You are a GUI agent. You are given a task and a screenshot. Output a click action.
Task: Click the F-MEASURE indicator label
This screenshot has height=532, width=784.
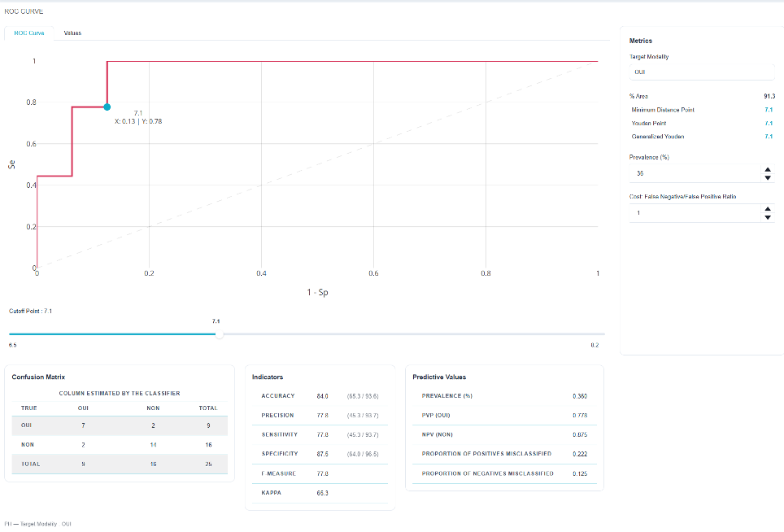pos(278,473)
